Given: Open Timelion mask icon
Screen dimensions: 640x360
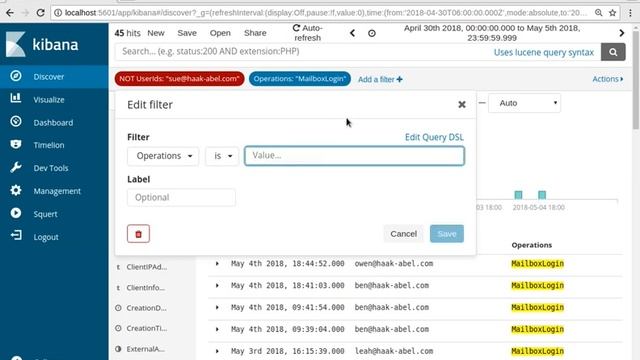Looking at the screenshot, I should [16, 144].
